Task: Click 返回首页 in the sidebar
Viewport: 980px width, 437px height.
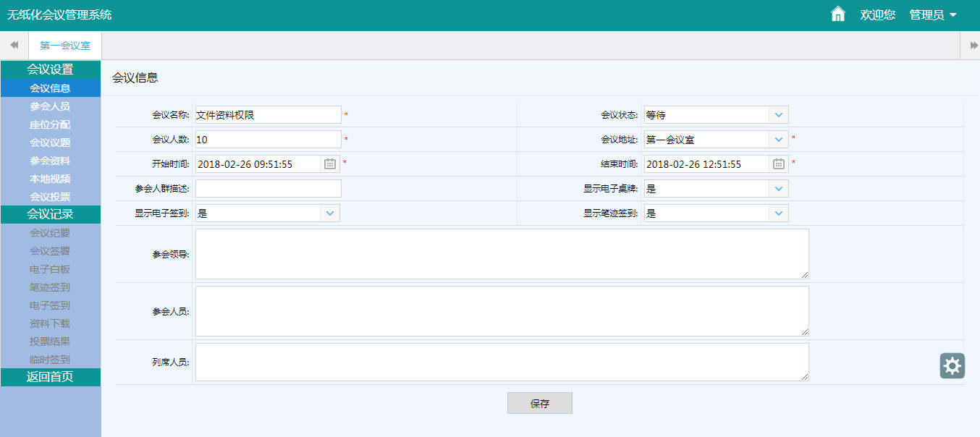Action: click(50, 377)
